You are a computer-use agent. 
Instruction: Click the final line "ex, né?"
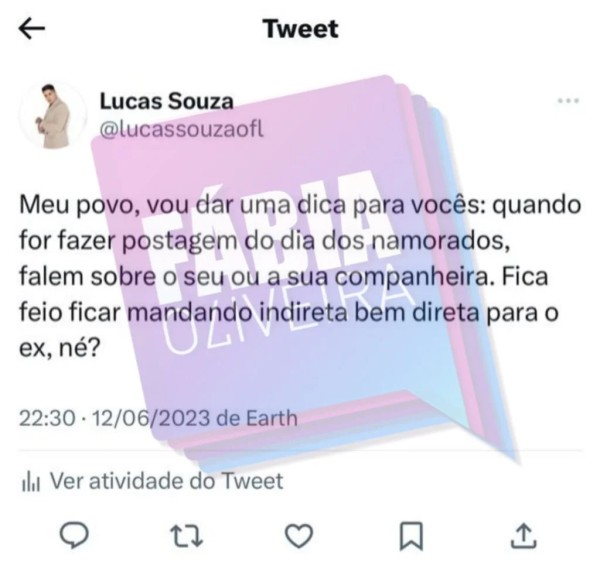click(60, 347)
